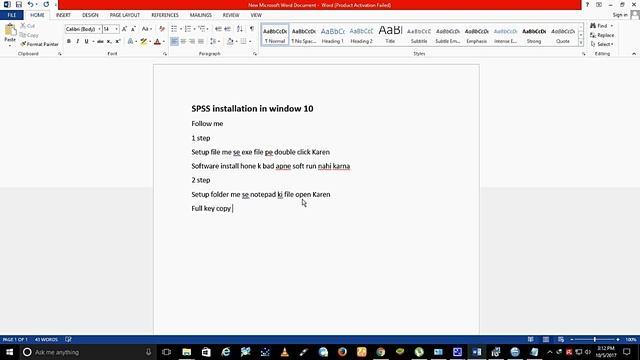Increase font size with Grow Font
Screen dimensions: 640x360
coord(124,29)
